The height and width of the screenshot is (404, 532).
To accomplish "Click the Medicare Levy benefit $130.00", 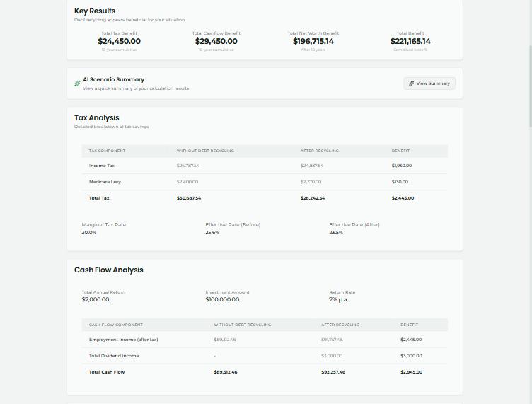I will [400, 182].
